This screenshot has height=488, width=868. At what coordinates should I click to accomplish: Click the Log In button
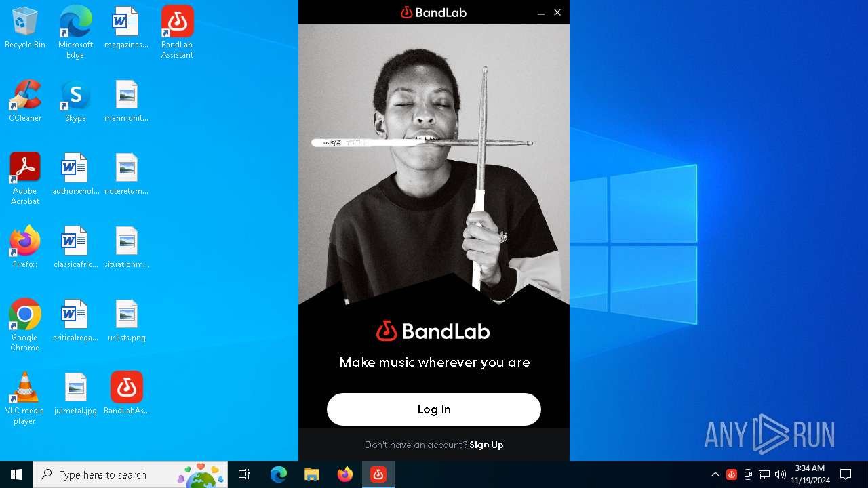pyautogui.click(x=434, y=409)
